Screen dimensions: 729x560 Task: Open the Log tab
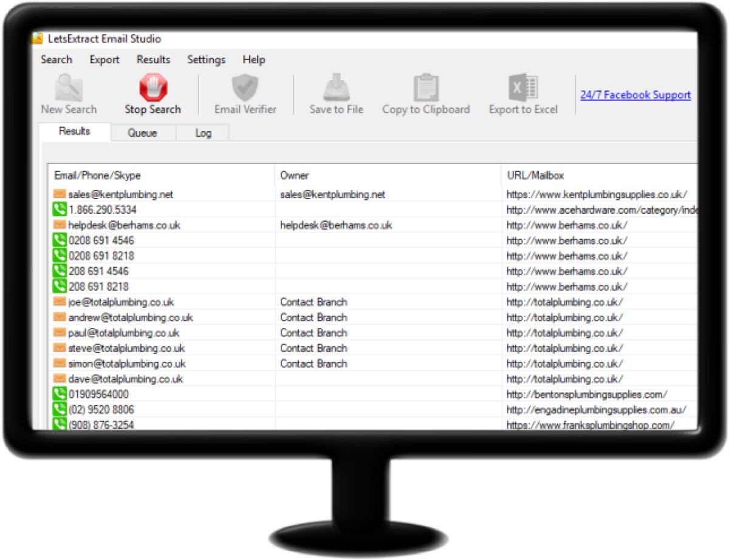click(203, 132)
